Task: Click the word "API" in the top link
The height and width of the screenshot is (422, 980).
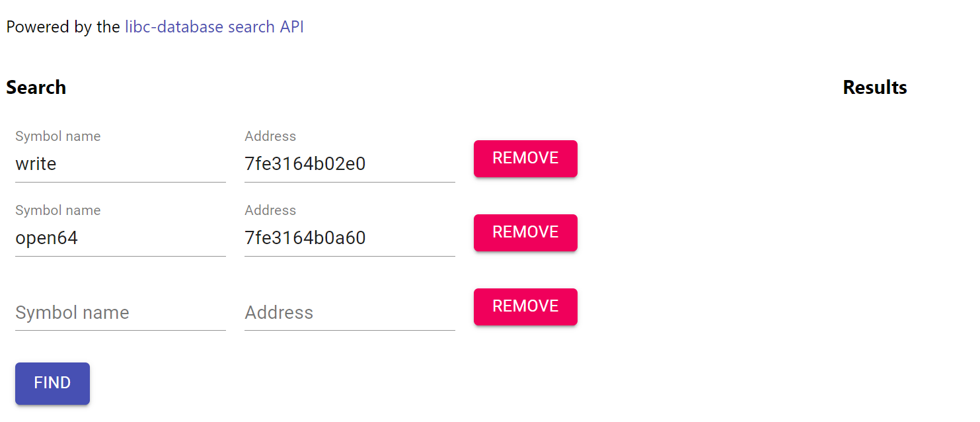Action: [x=291, y=27]
